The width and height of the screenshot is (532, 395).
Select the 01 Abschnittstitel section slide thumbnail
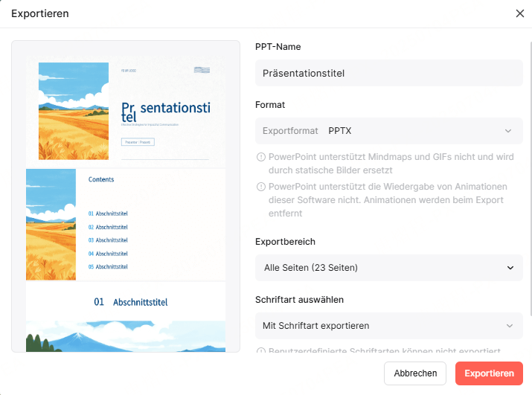click(126, 317)
